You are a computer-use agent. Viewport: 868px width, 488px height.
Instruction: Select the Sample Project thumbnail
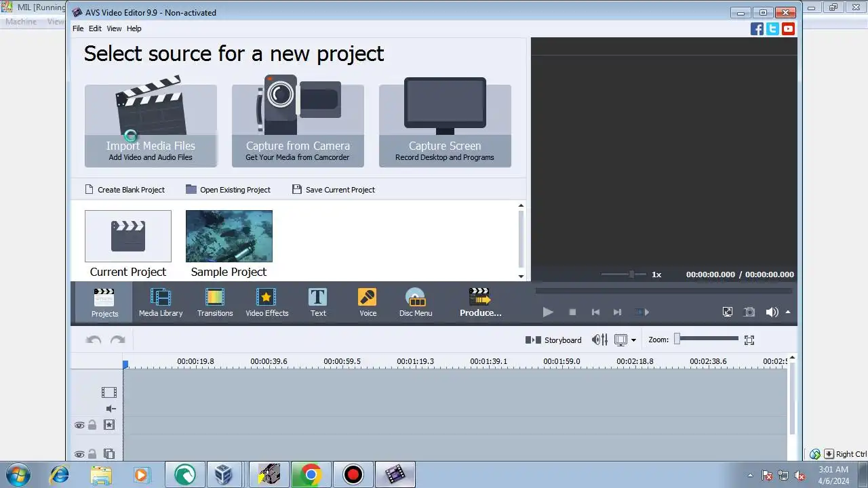[x=229, y=236]
